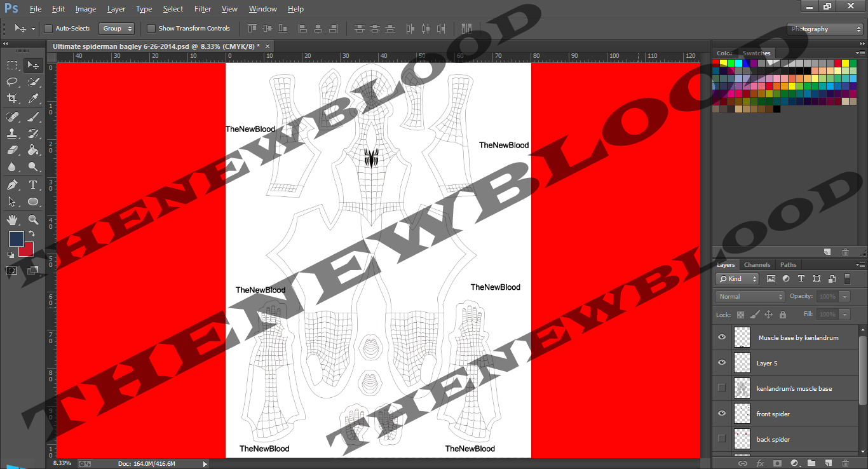This screenshot has height=469, width=868.
Task: Swap foreground and background colors
Action: click(x=32, y=234)
